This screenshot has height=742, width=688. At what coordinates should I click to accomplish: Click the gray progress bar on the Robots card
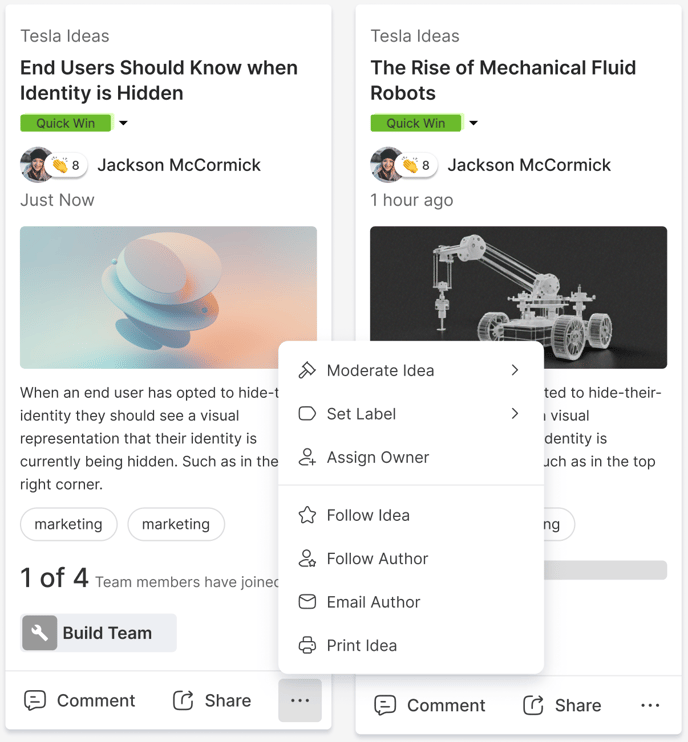click(x=605, y=570)
